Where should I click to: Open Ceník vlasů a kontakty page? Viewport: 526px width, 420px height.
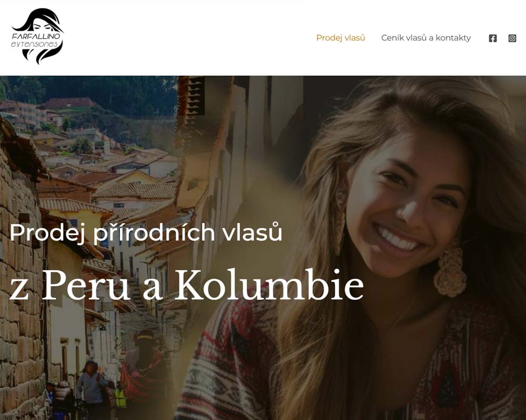click(426, 38)
